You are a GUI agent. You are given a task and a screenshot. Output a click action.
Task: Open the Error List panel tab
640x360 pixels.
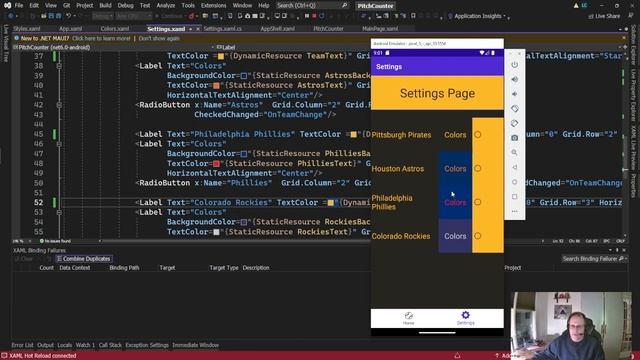[22, 345]
